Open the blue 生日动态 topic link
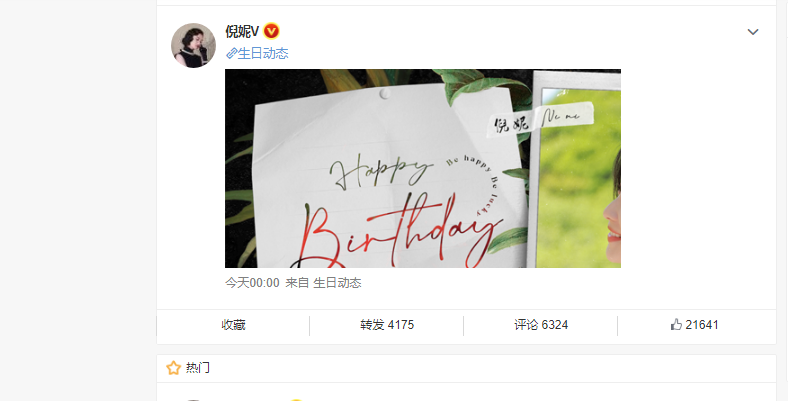This screenshot has height=401, width=788. point(263,53)
